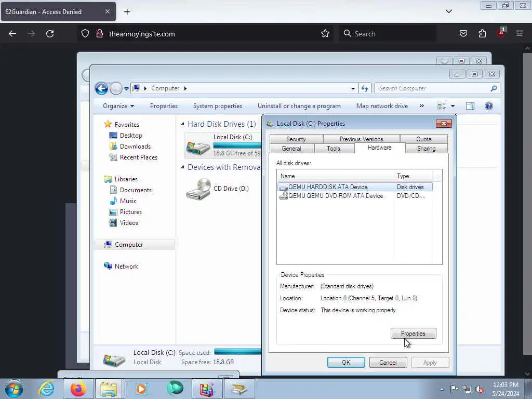
Task: Open the Save to Pocket icon
Action: click(x=463, y=34)
